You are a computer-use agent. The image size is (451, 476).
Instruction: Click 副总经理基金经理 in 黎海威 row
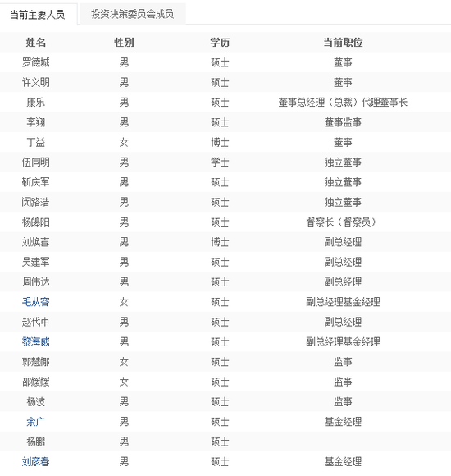(x=343, y=342)
